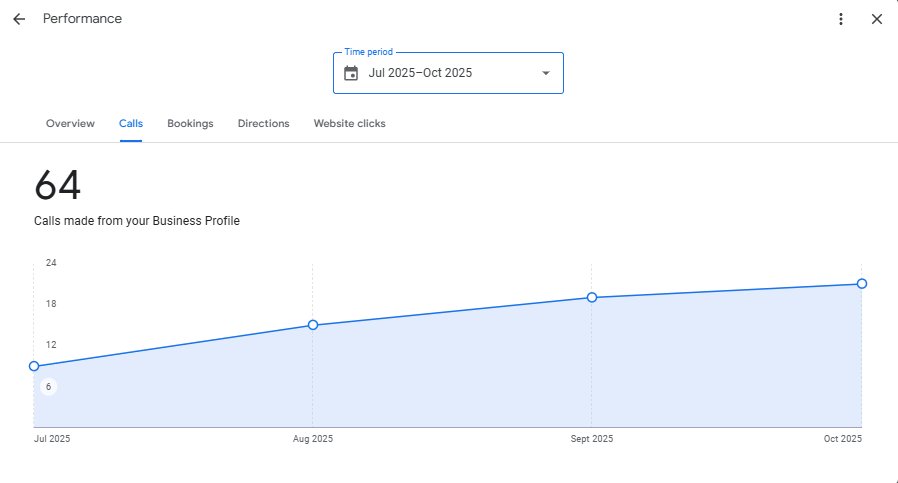Click the Jul 2025 axis label
This screenshot has width=898, height=483.
point(52,438)
